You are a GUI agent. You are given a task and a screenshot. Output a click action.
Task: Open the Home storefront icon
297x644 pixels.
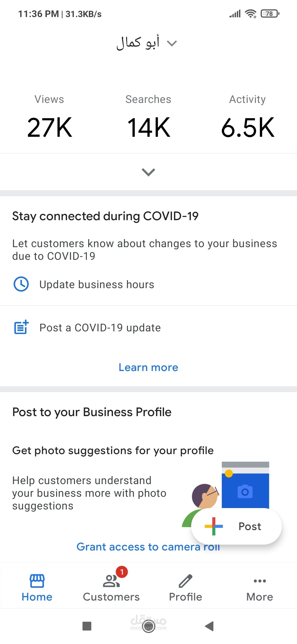coord(37,581)
